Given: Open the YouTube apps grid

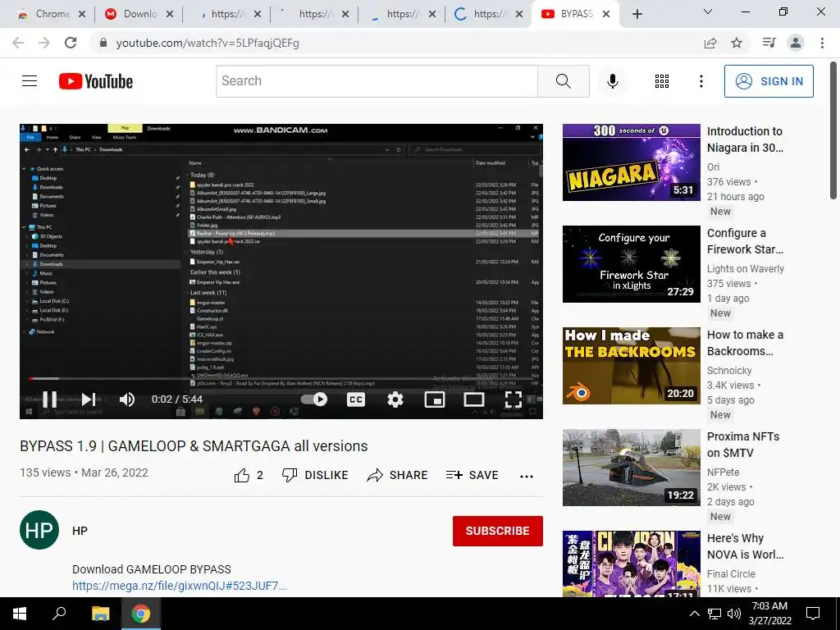Looking at the screenshot, I should click(662, 81).
